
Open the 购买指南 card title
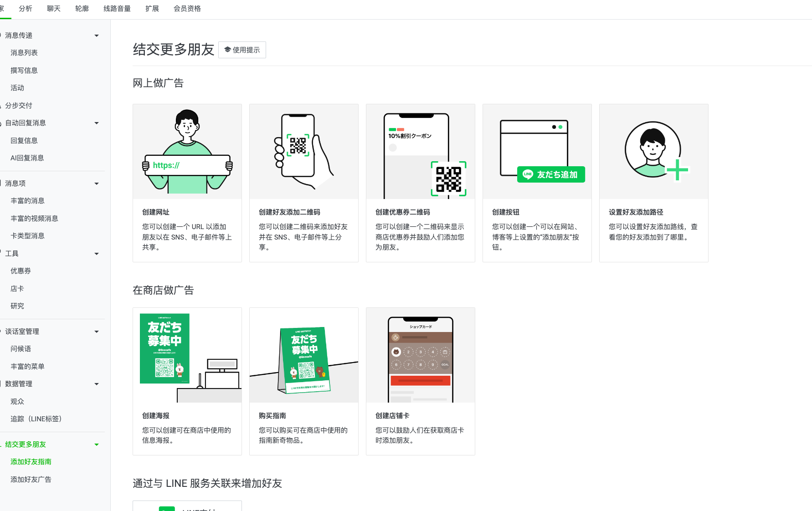[x=272, y=416]
